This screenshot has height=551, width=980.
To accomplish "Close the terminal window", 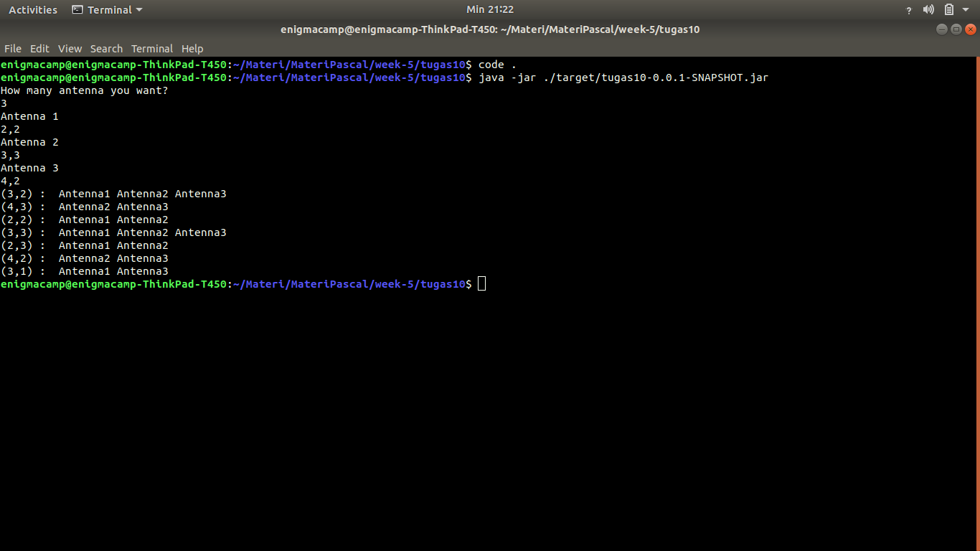I will (971, 29).
